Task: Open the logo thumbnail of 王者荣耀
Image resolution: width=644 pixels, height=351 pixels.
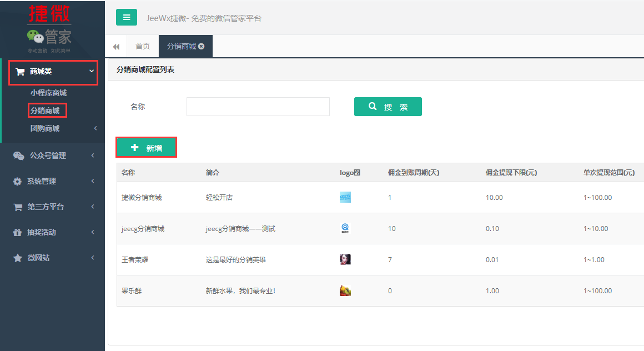Action: click(345, 259)
